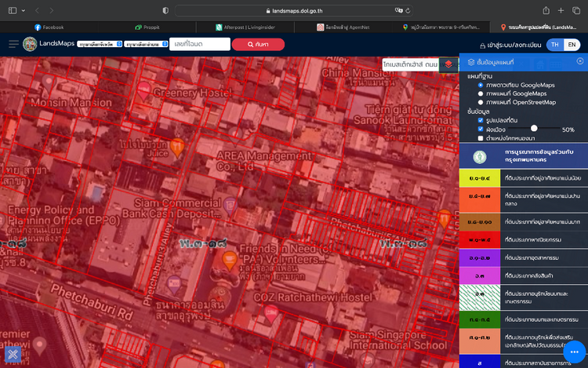
Task: Click the Bangkok Metropolitan green emblem
Action: [x=480, y=157]
